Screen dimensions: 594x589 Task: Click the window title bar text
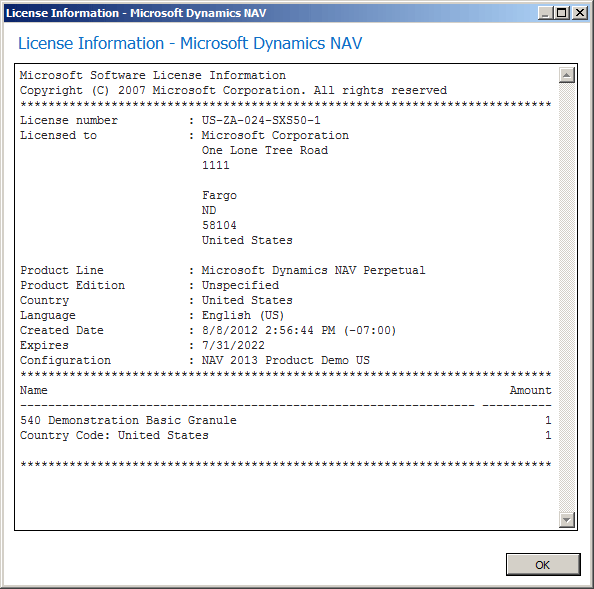pyautogui.click(x=136, y=13)
